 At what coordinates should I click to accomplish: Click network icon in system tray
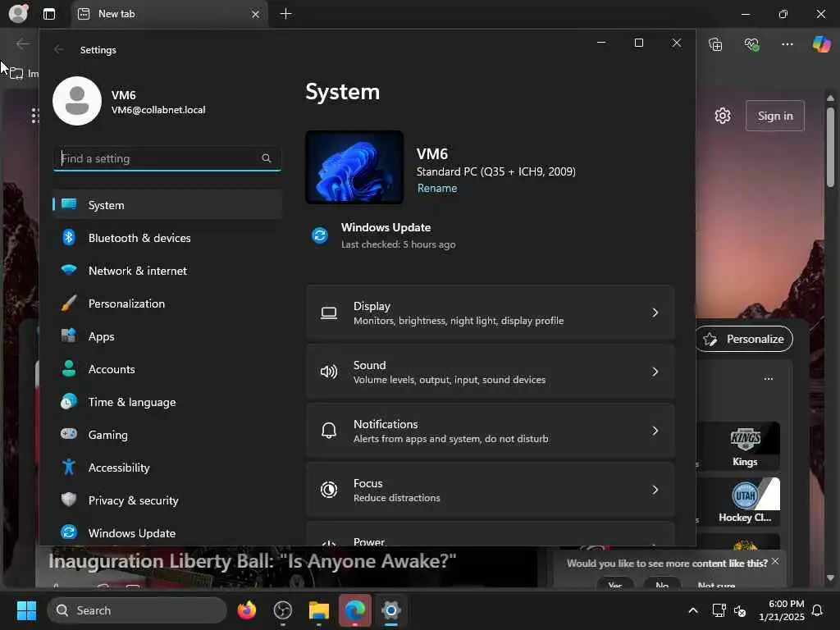(x=719, y=610)
